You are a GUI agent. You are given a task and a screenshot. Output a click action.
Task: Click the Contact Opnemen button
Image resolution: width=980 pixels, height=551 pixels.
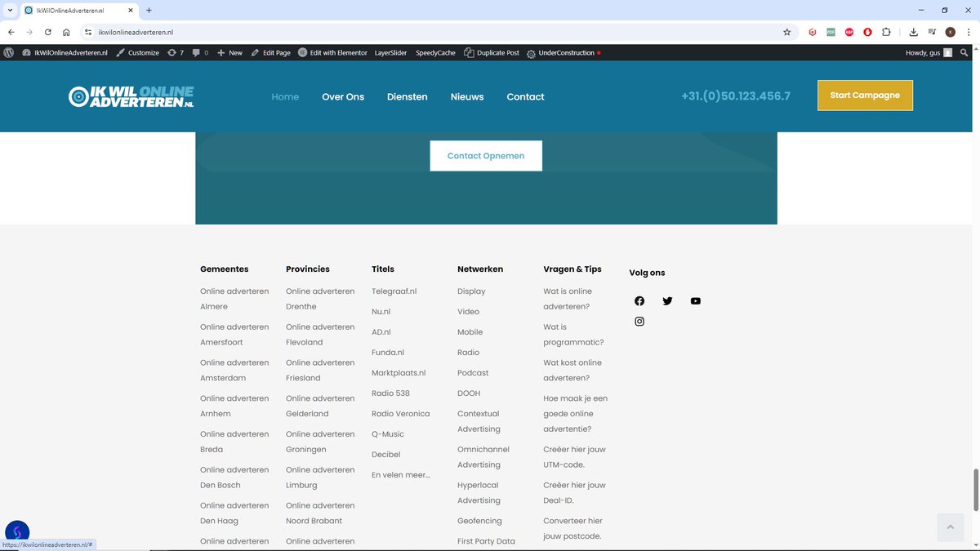pos(486,155)
